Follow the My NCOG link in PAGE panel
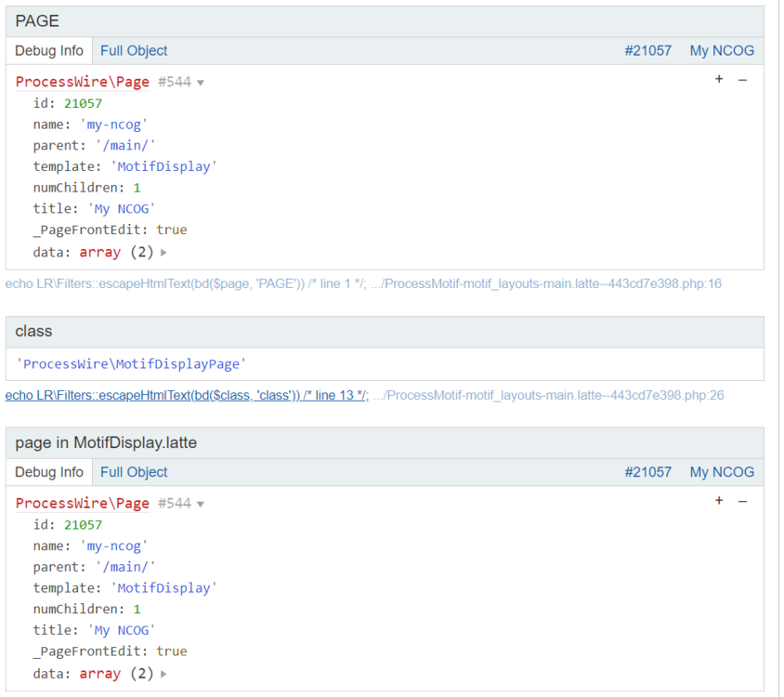The image size is (784, 697). pos(722,50)
